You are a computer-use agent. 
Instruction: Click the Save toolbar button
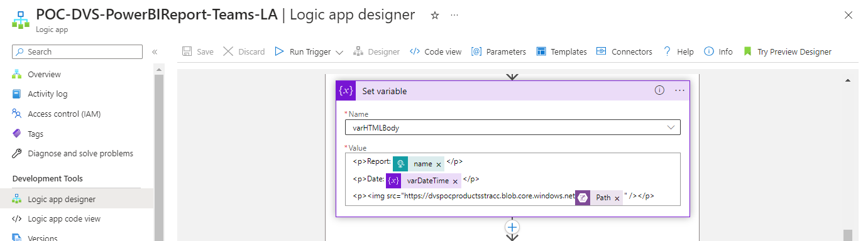tap(197, 51)
